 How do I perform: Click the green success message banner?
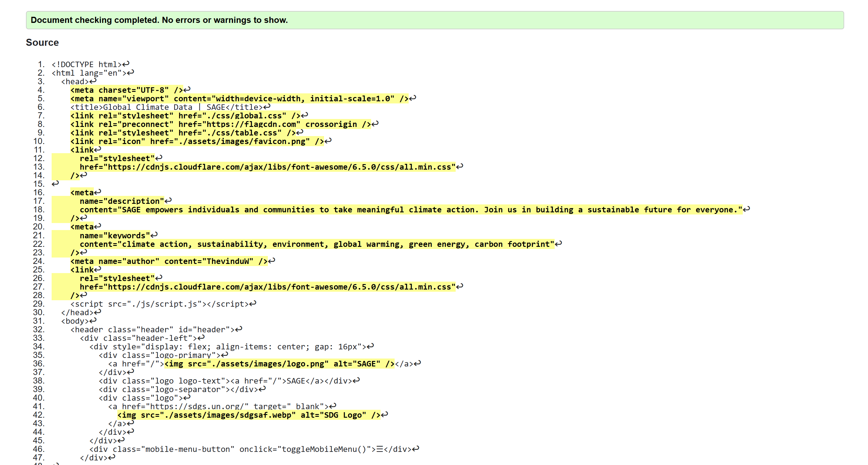pyautogui.click(x=159, y=20)
